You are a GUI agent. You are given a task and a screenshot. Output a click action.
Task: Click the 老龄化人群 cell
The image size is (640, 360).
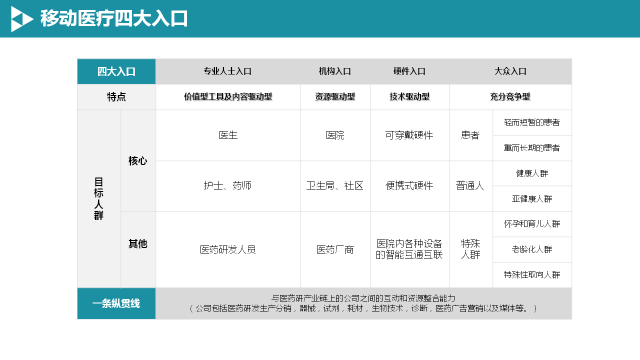pos(532,249)
